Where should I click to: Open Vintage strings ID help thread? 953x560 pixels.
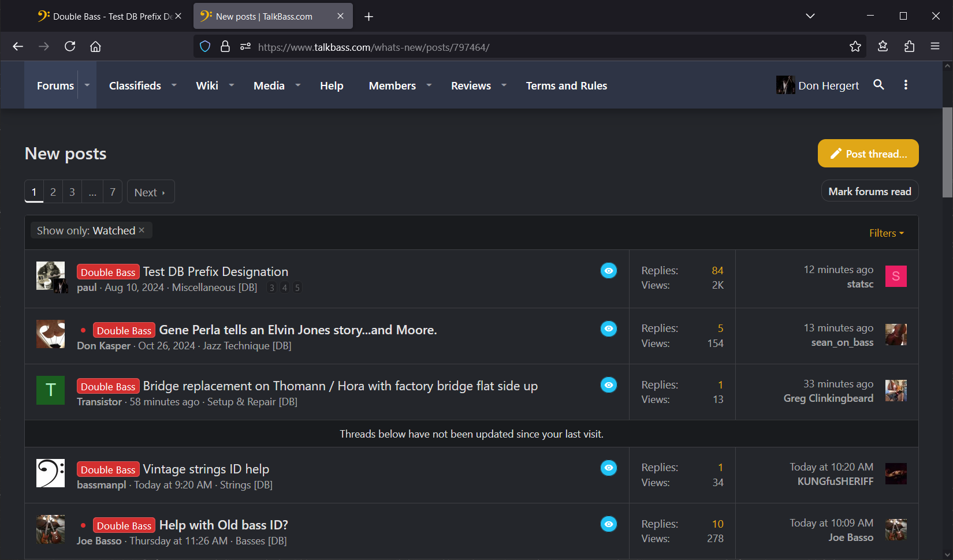click(206, 469)
